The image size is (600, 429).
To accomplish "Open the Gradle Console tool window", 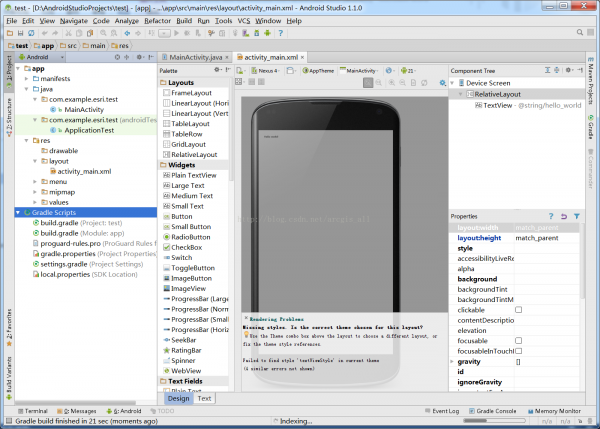I will [492, 411].
